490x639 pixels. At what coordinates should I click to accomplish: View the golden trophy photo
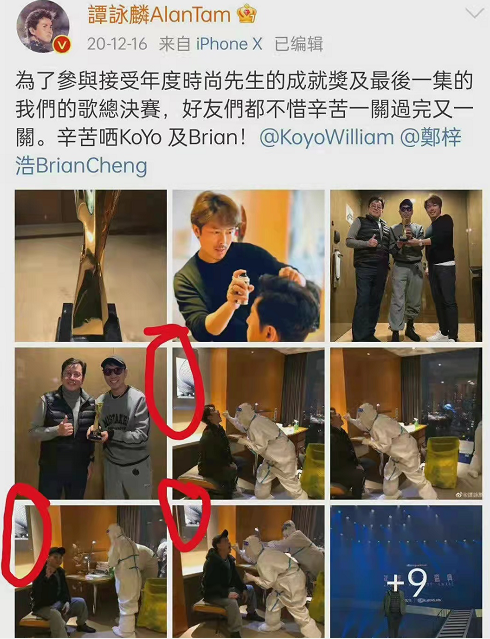click(91, 266)
